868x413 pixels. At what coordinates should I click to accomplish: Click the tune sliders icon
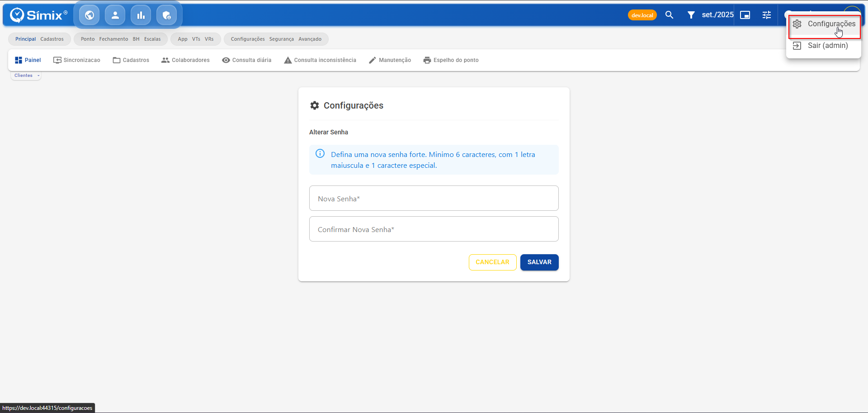[767, 15]
